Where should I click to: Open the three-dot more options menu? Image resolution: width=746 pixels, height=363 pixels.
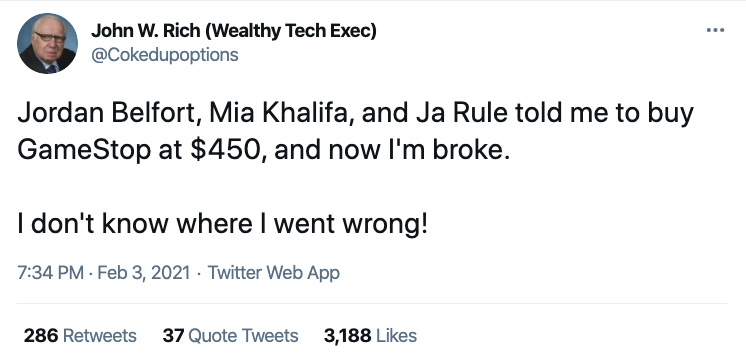(715, 30)
